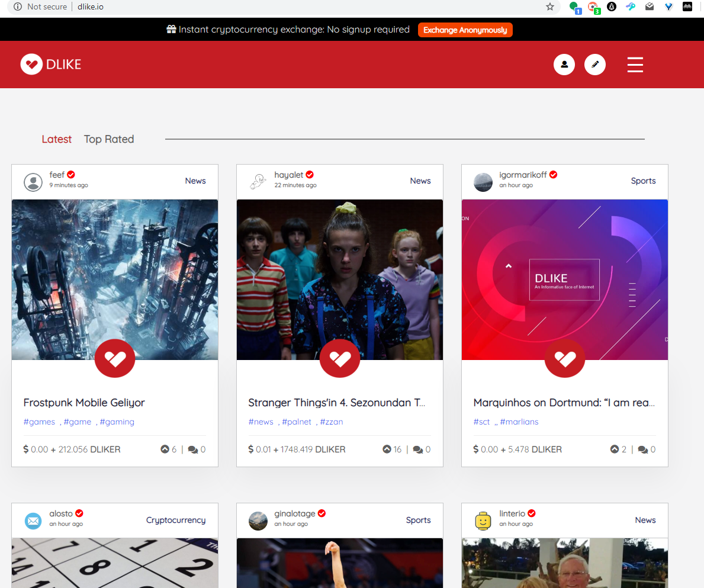Screen dimensions: 704x588
Task: Click Sports category on igormarikoff's post
Action: tap(644, 181)
